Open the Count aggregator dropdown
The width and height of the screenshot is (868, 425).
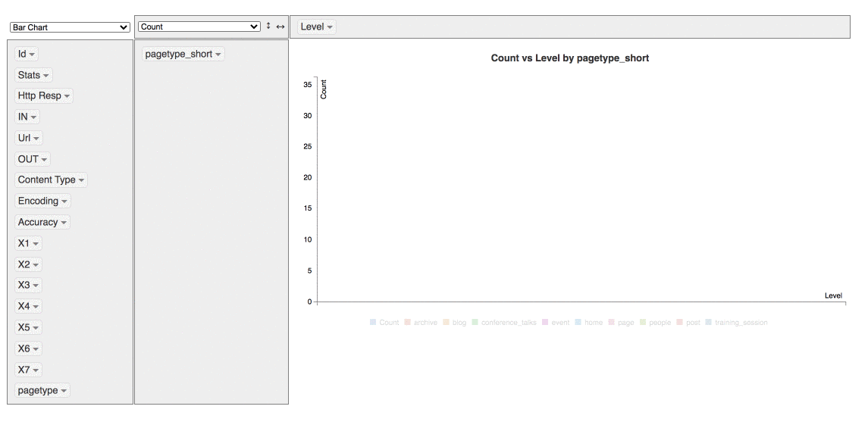199,27
